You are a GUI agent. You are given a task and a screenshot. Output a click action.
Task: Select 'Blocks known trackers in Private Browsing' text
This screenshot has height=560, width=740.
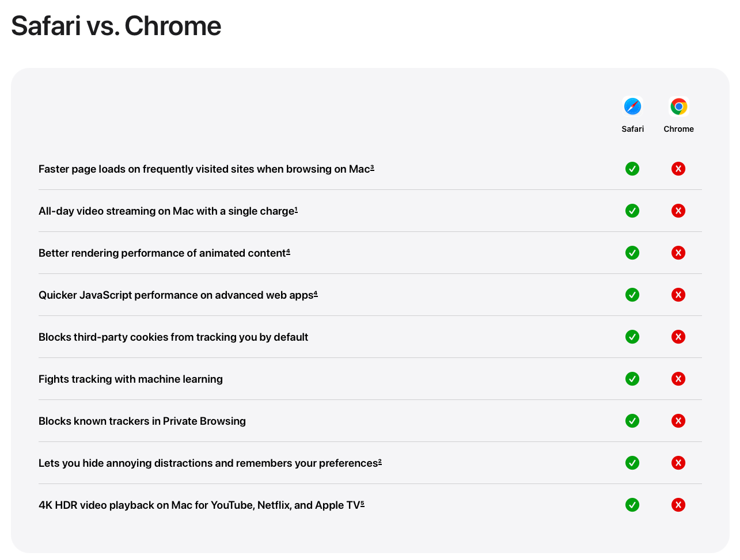(x=142, y=421)
